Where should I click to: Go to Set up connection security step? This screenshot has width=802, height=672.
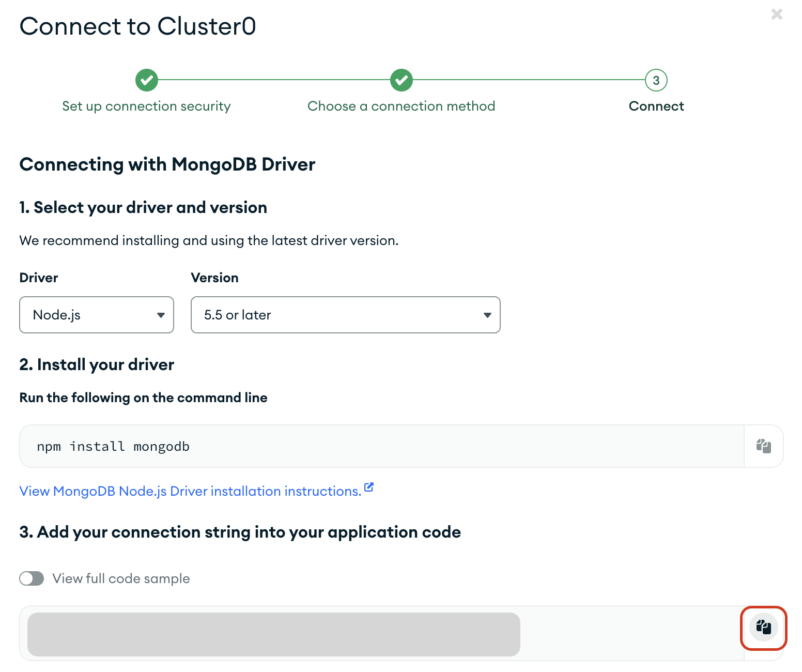146,106
